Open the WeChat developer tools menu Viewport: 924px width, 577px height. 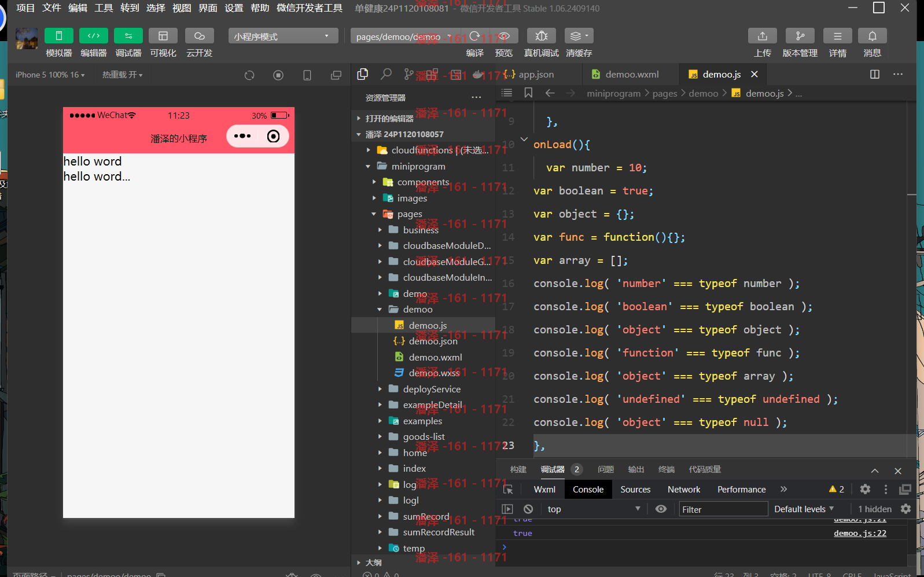pyautogui.click(x=310, y=8)
